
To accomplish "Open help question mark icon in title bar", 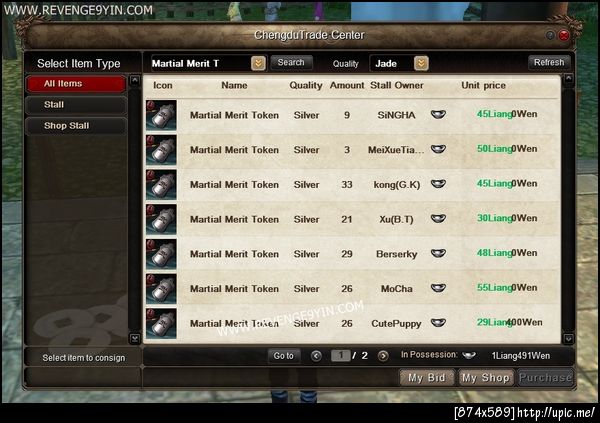I will coord(550,35).
